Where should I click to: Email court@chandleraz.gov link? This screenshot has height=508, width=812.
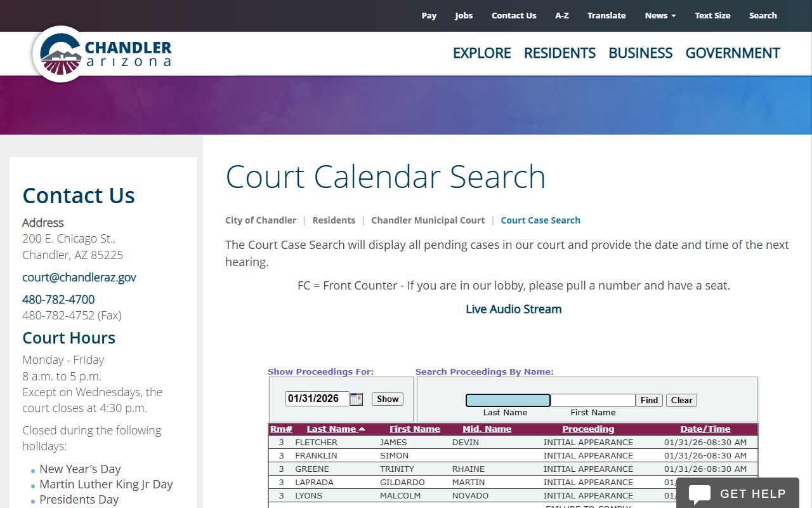(79, 277)
